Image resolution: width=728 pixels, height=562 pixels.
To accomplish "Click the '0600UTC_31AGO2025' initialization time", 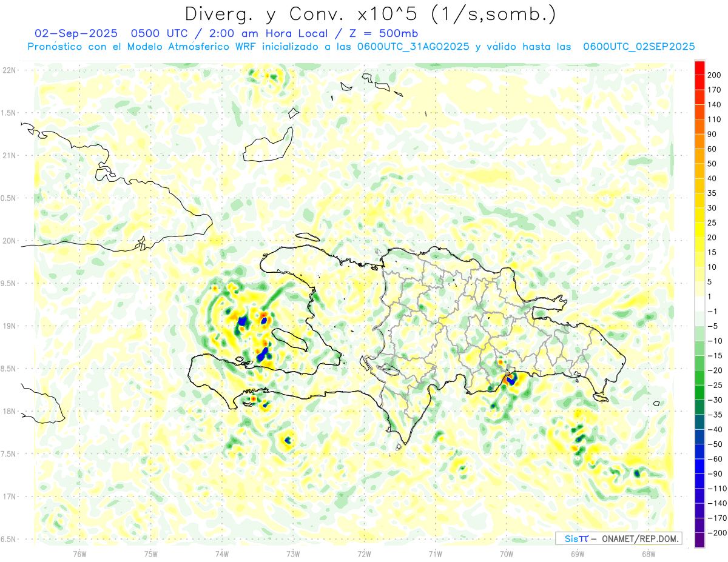I will click(x=413, y=47).
